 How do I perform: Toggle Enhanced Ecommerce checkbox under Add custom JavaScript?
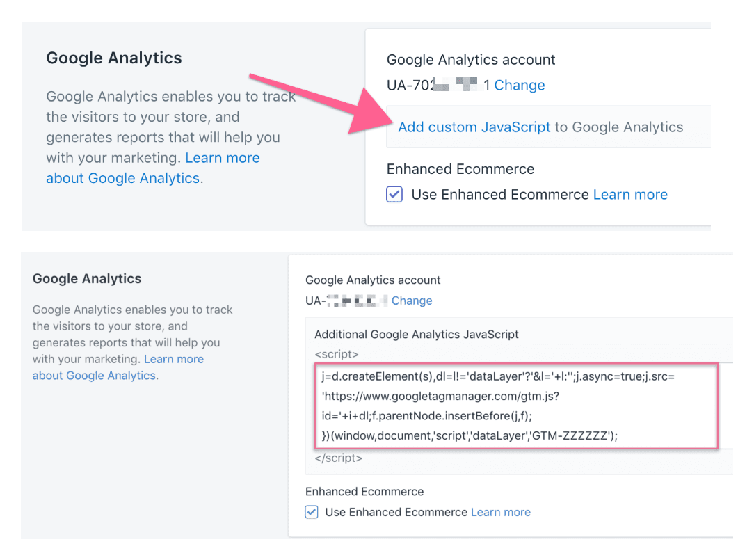click(394, 194)
